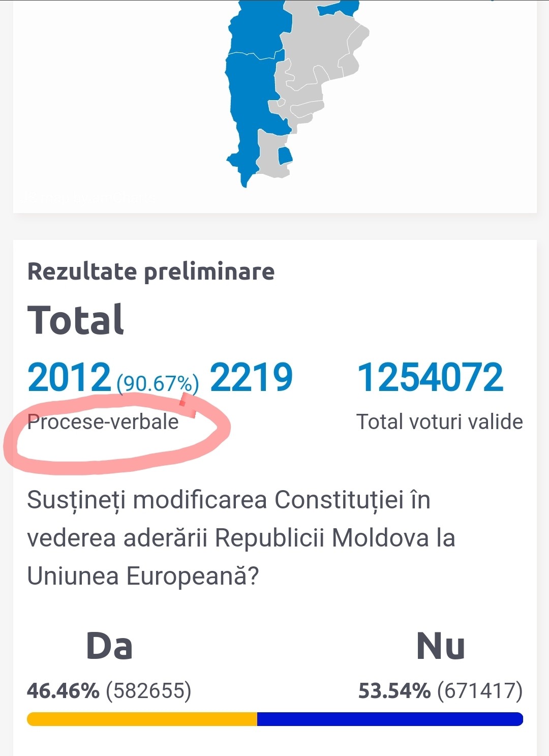Click the 46.46% (582655) result
Screen dimensions: 549x756
click(x=109, y=690)
